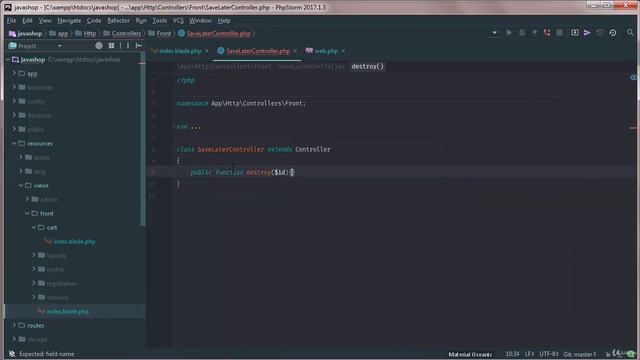Close the SaveLaterController.php tab
The height and width of the screenshot is (360, 640).
pyautogui.click(x=295, y=51)
